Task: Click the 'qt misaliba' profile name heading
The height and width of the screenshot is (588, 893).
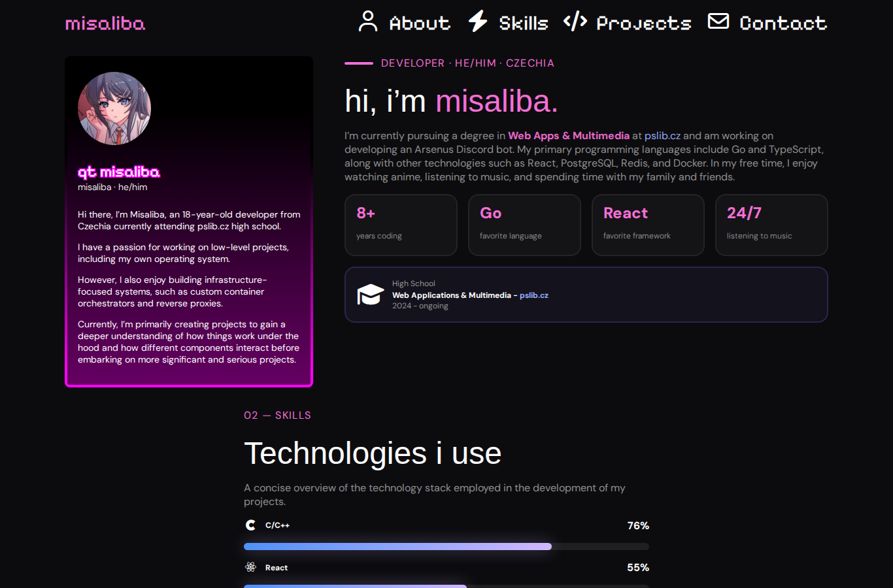Action: tap(119, 172)
